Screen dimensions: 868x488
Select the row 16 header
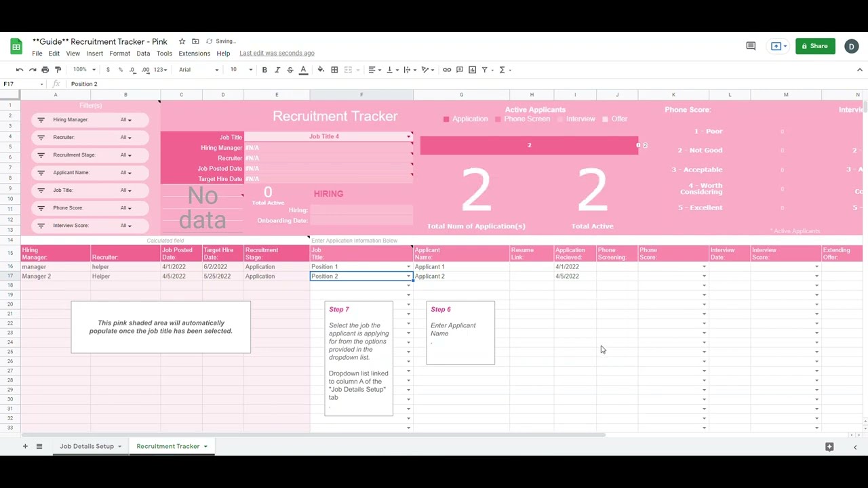(10, 267)
